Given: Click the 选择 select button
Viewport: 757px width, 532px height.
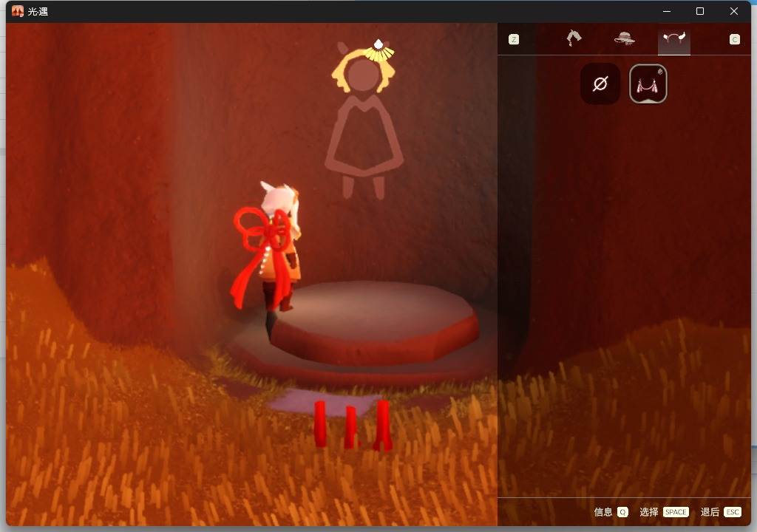Looking at the screenshot, I should tap(649, 512).
